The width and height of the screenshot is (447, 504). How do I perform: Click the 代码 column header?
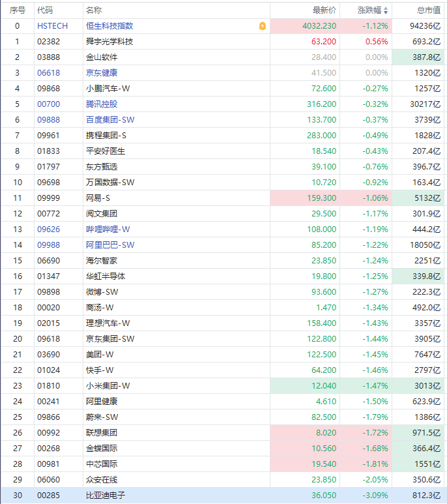(45, 10)
